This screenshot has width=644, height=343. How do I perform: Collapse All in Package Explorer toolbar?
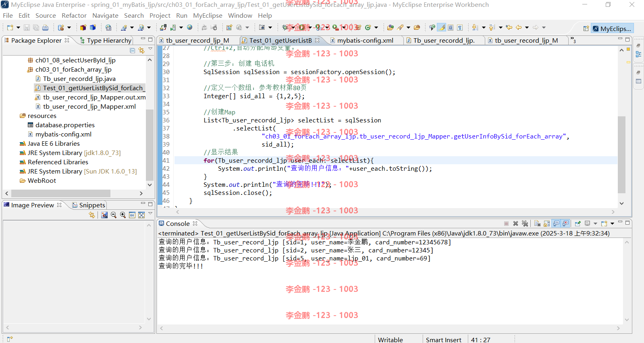pos(132,50)
